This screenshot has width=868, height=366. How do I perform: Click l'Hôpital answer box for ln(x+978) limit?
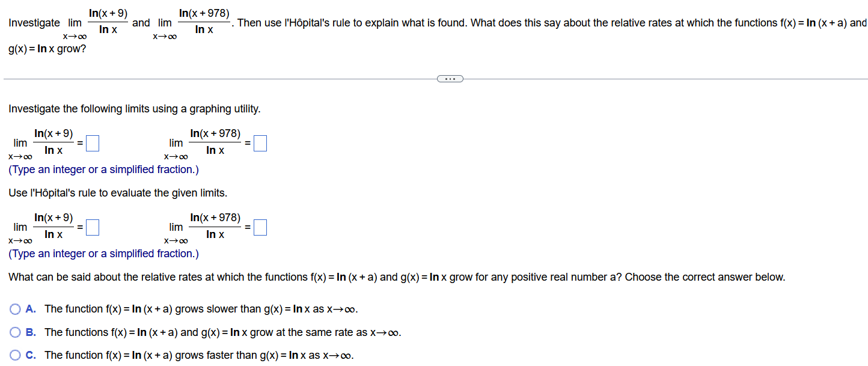coord(260,227)
